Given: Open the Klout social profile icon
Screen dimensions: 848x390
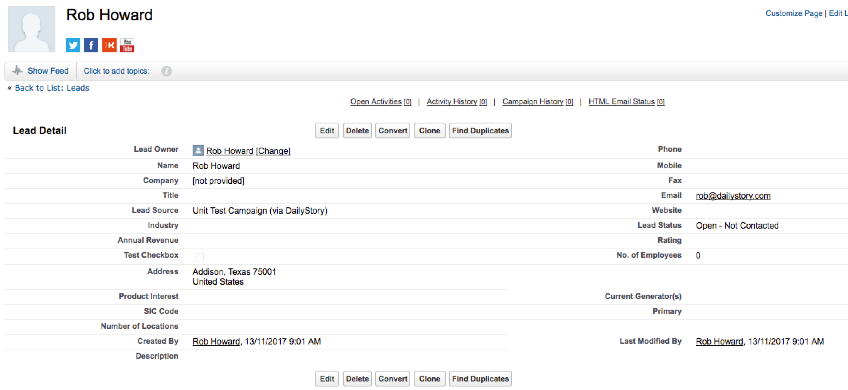Looking at the screenshot, I should click(x=109, y=45).
